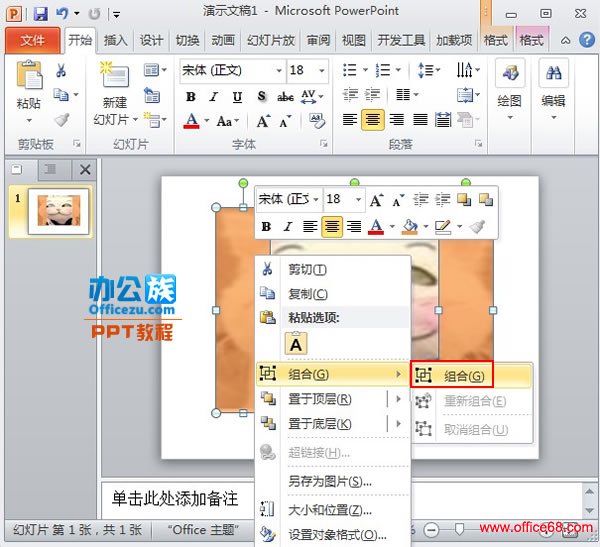Click Increase List Level in ribbon

pos(372,94)
